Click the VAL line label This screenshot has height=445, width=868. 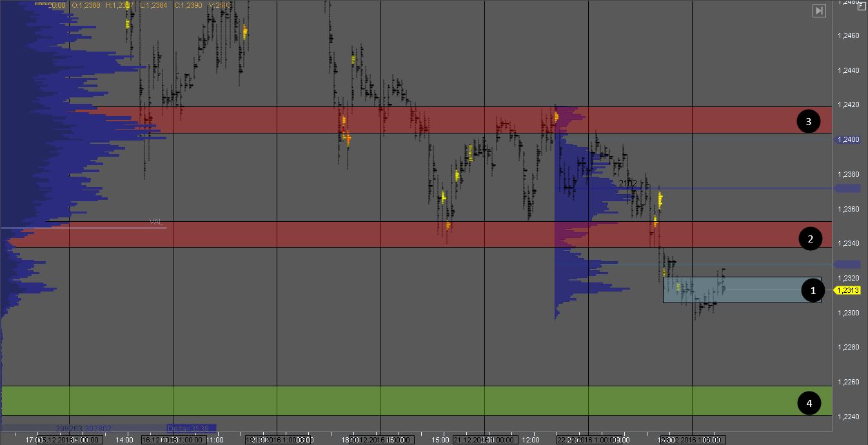coord(156,222)
